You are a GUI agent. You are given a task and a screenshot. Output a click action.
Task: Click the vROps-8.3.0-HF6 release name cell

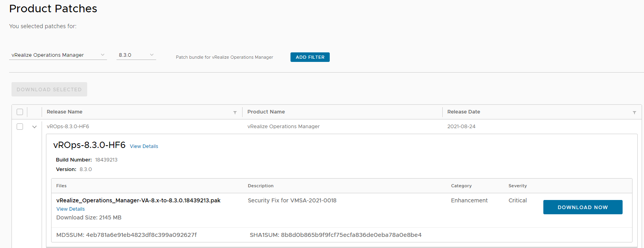(68, 127)
